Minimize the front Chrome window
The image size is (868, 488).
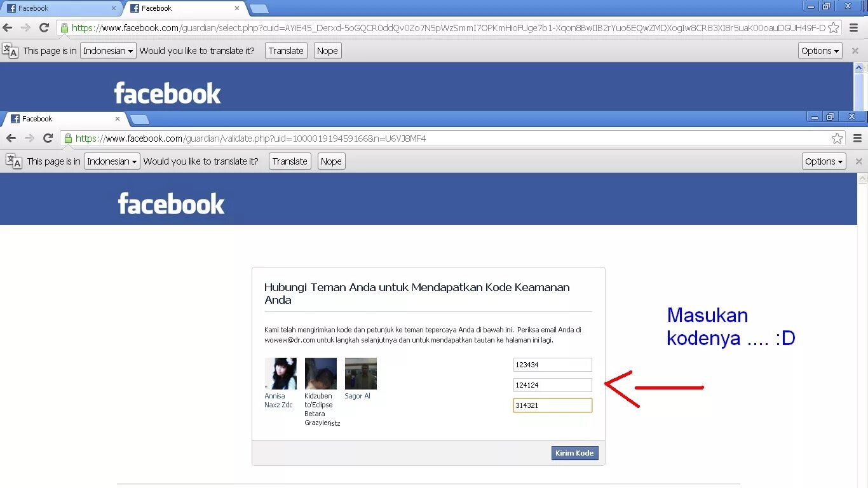[815, 116]
